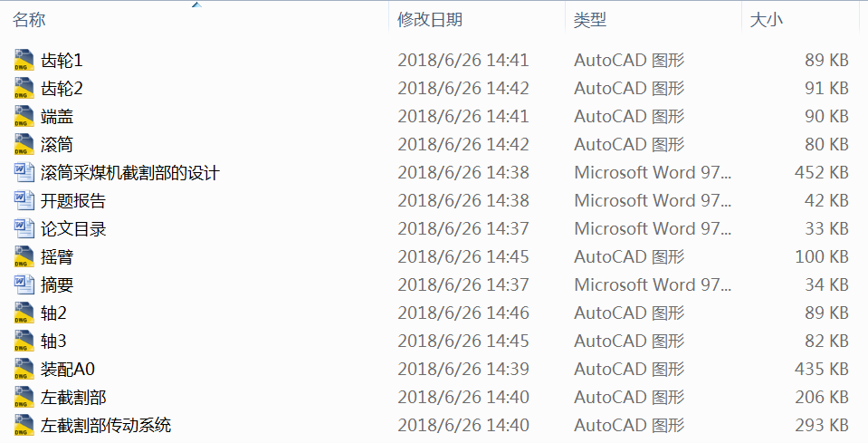Click the Word document icon for 开题报告
The height and width of the screenshot is (443, 868).
pos(24,201)
